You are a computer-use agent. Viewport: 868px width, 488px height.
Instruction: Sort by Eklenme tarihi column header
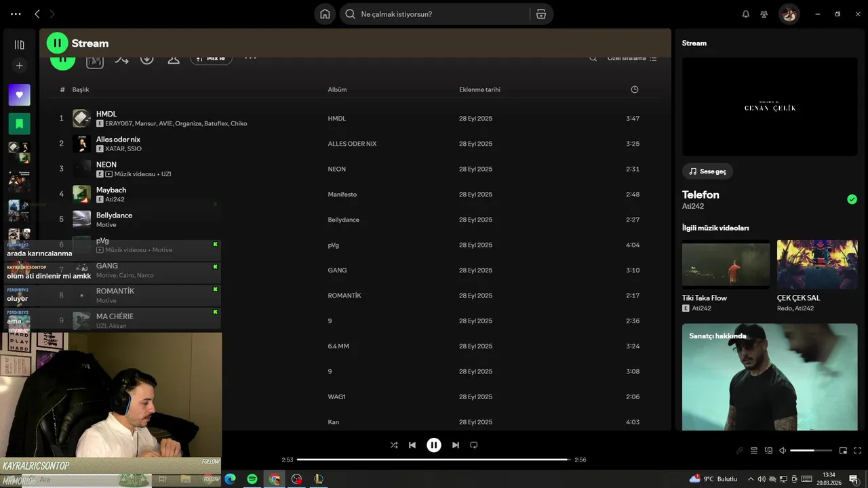(479, 89)
